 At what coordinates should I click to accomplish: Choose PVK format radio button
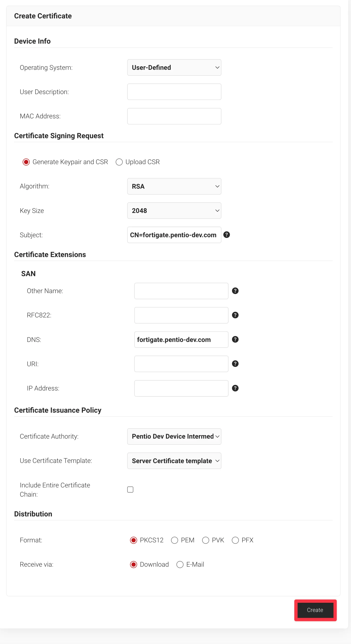pos(205,540)
